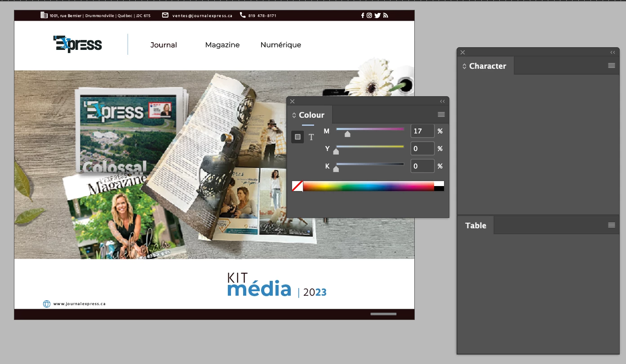Cycle Colour panel view with tab arrows
The height and width of the screenshot is (364, 626).
point(294,115)
